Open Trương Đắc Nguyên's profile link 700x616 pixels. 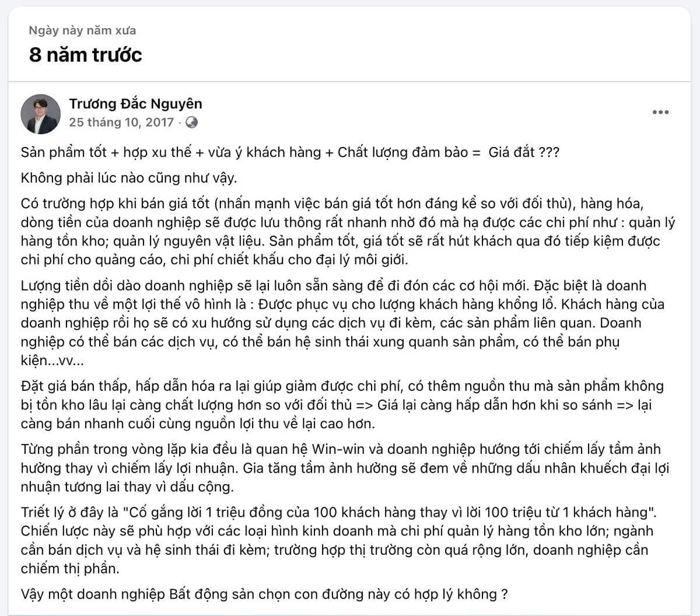pyautogui.click(x=135, y=104)
